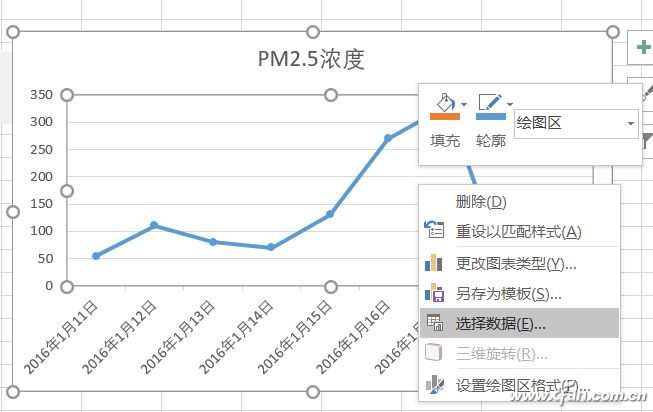Click the orange fill color bar
653x412 pixels.
444,117
